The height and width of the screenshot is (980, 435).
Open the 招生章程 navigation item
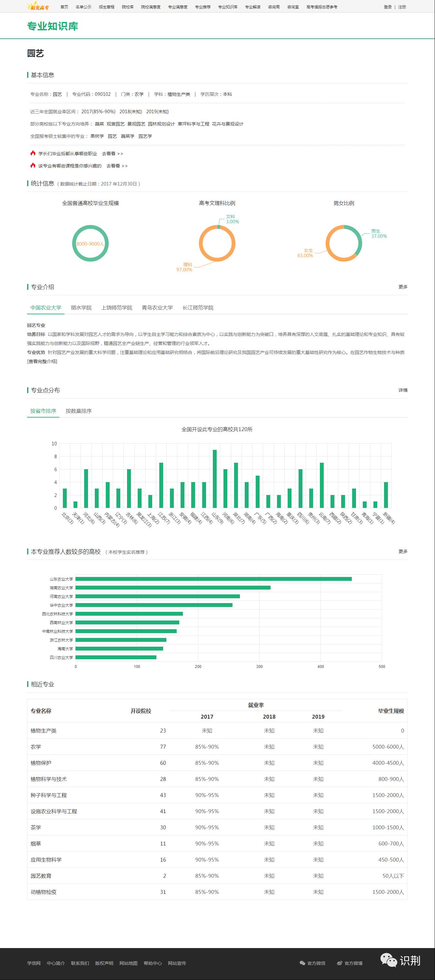coord(106,7)
